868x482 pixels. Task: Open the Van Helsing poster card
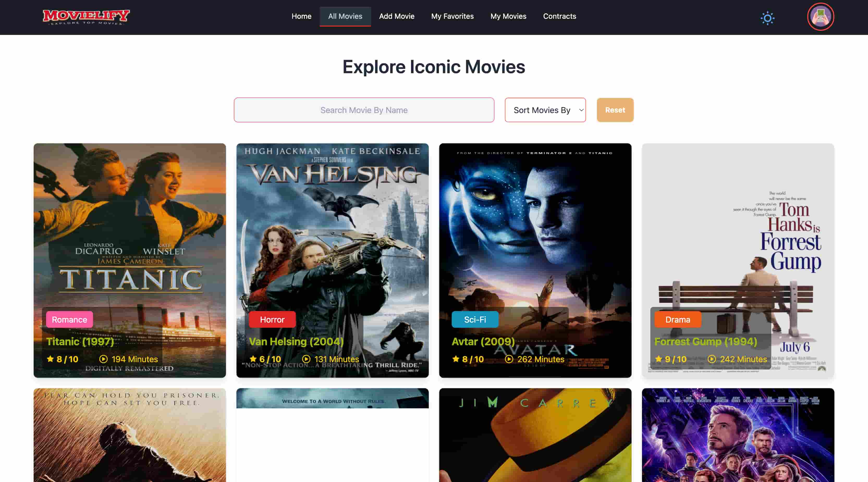point(332,260)
